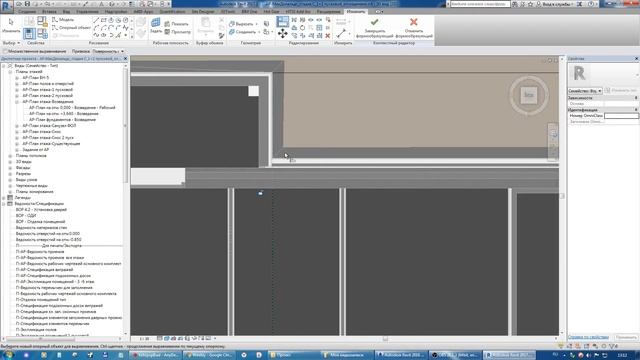Collapse the Ведомости/Спецификации node
The image size is (640, 360).
pos(4,204)
